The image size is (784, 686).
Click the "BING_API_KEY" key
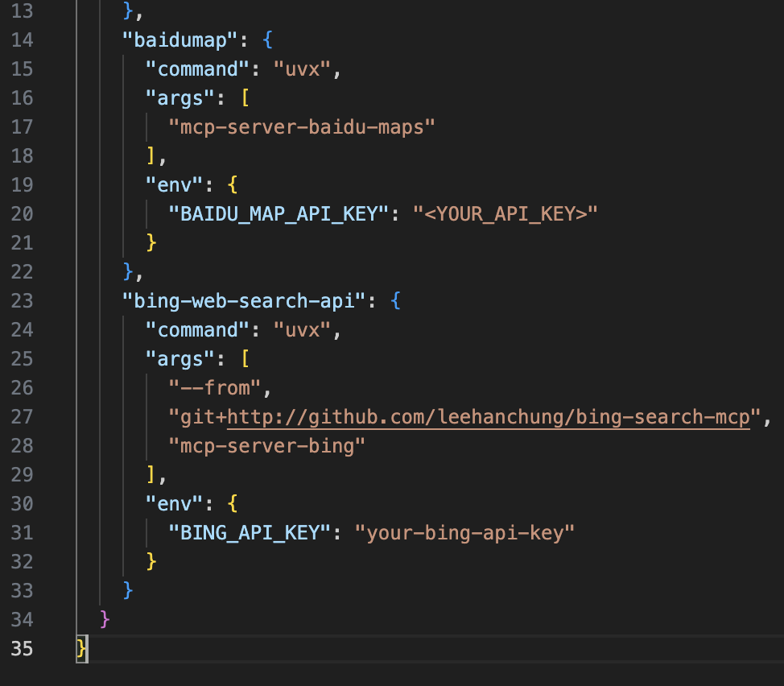250,533
